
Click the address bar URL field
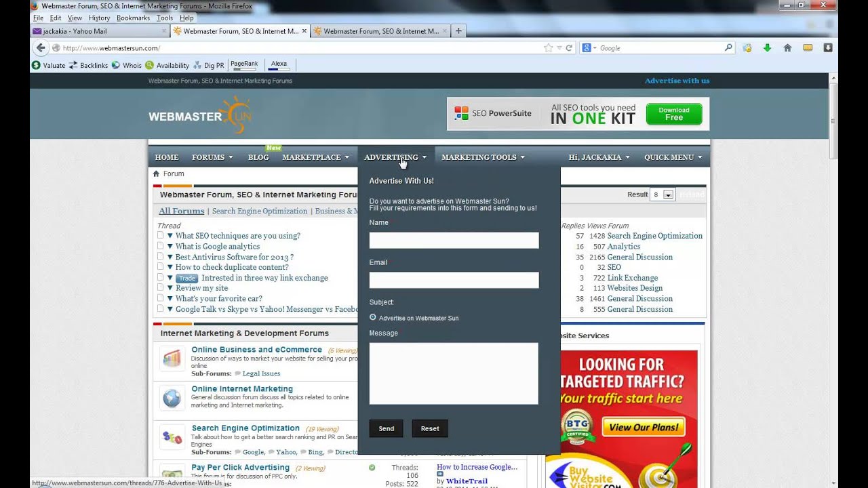pos(298,48)
